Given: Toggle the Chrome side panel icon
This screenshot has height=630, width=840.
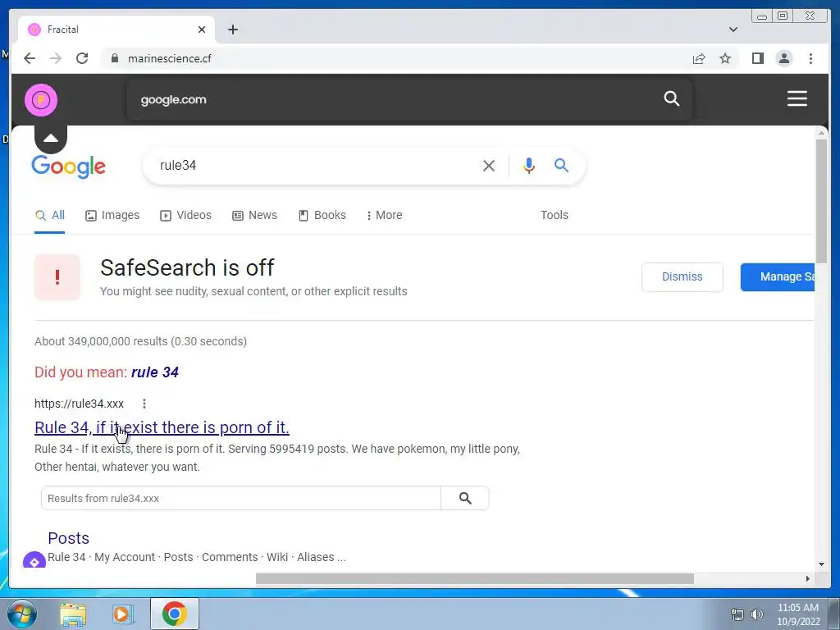Looking at the screenshot, I should 757,58.
